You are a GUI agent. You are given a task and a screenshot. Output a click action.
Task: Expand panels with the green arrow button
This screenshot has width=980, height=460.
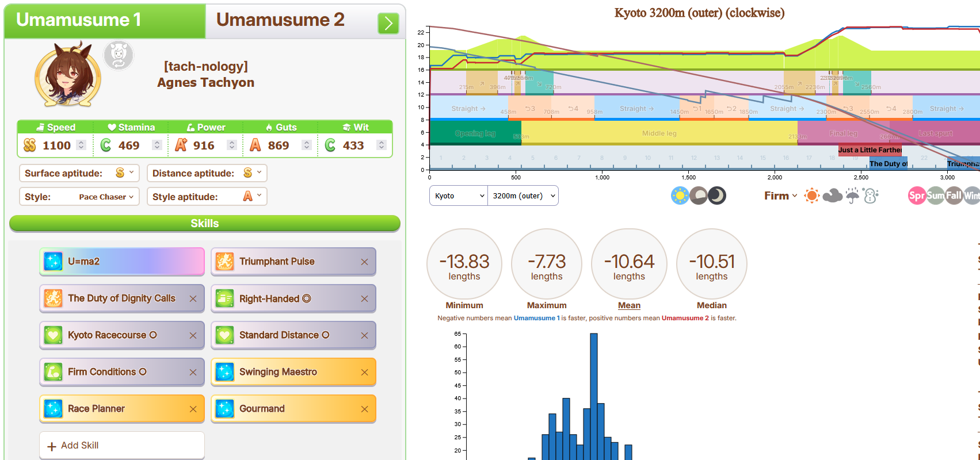[388, 23]
